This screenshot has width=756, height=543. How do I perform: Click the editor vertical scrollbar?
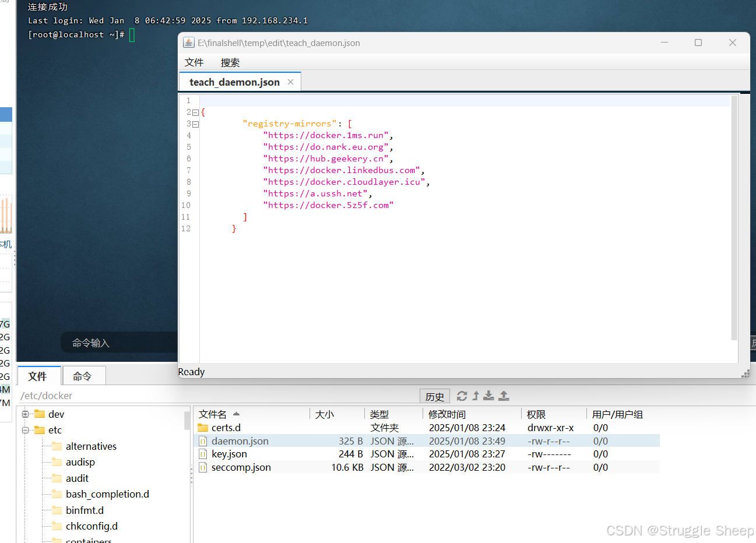coord(734,218)
